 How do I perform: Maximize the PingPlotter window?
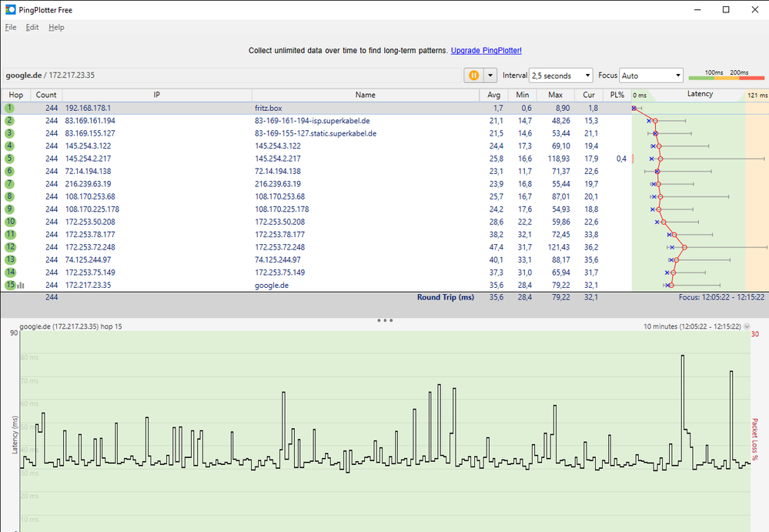click(x=727, y=10)
